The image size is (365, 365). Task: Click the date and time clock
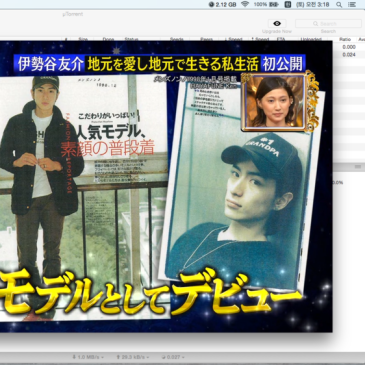pos(313,5)
